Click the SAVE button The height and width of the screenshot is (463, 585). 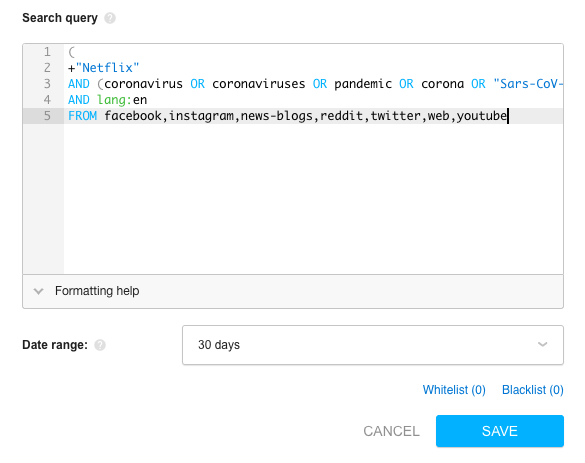point(500,431)
